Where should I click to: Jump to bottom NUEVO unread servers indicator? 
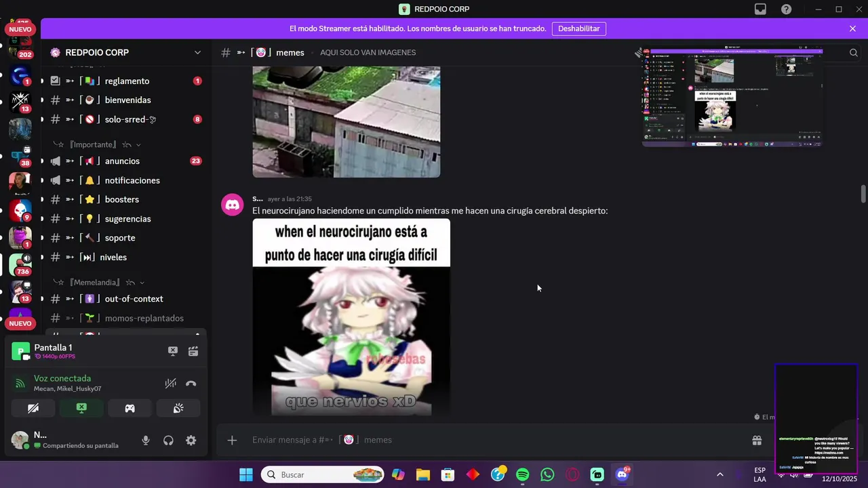point(20,323)
